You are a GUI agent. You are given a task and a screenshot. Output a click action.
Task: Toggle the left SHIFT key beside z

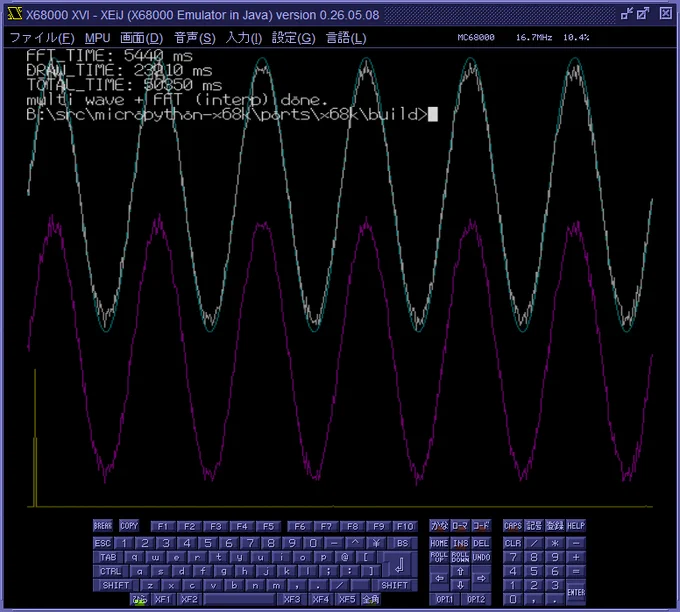(115, 585)
